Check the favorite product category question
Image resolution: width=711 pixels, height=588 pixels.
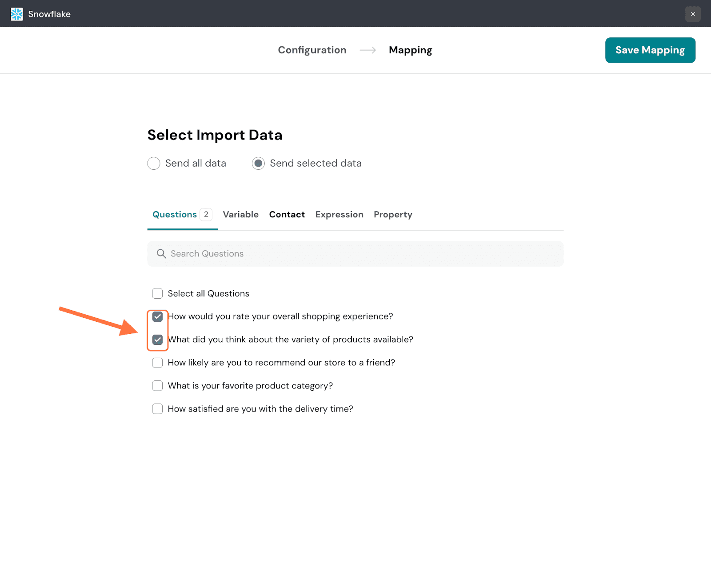157,386
